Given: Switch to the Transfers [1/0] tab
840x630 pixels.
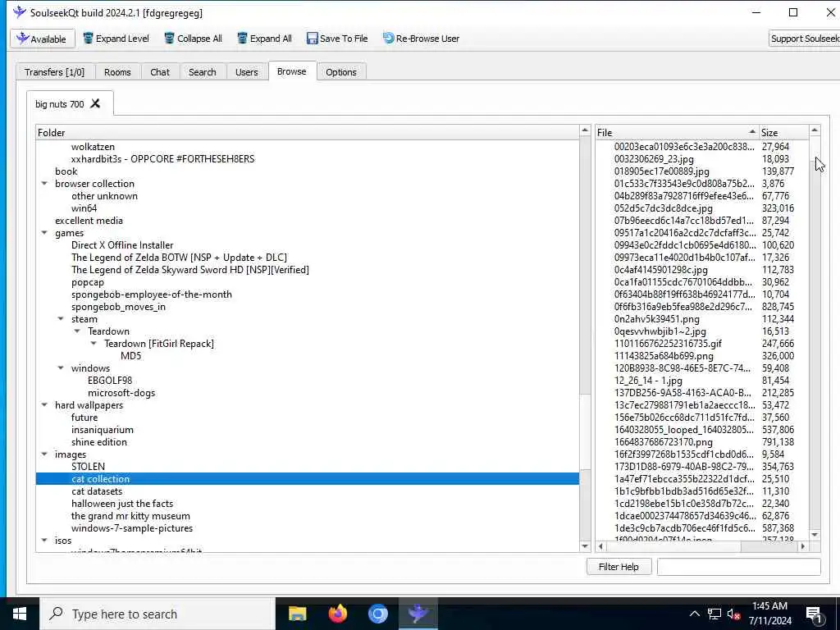Looking at the screenshot, I should point(55,72).
